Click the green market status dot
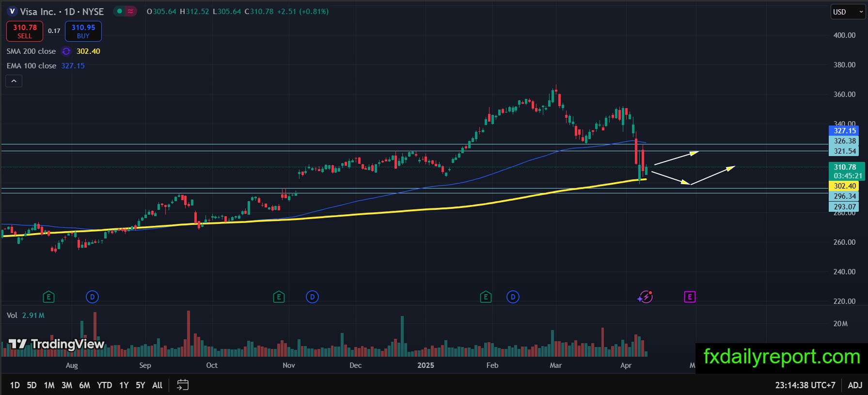 (119, 11)
